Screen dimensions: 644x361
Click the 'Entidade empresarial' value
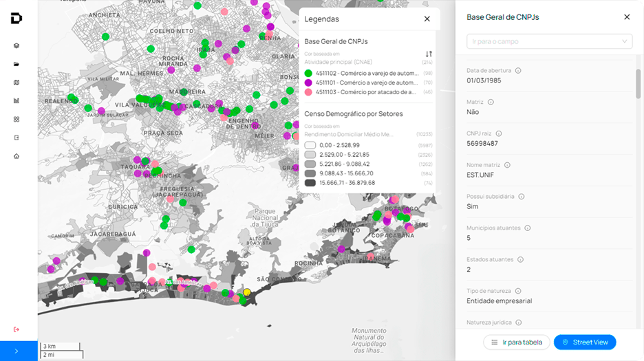[499, 301]
